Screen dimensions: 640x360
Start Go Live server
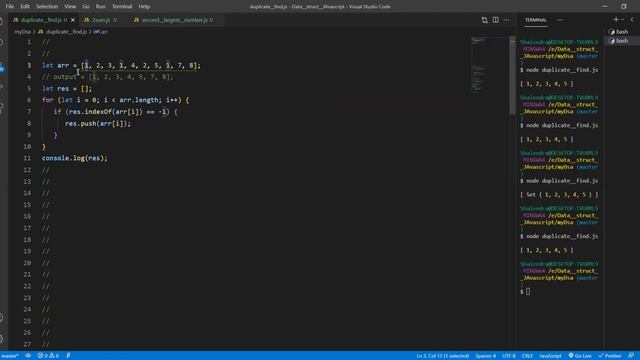point(580,356)
